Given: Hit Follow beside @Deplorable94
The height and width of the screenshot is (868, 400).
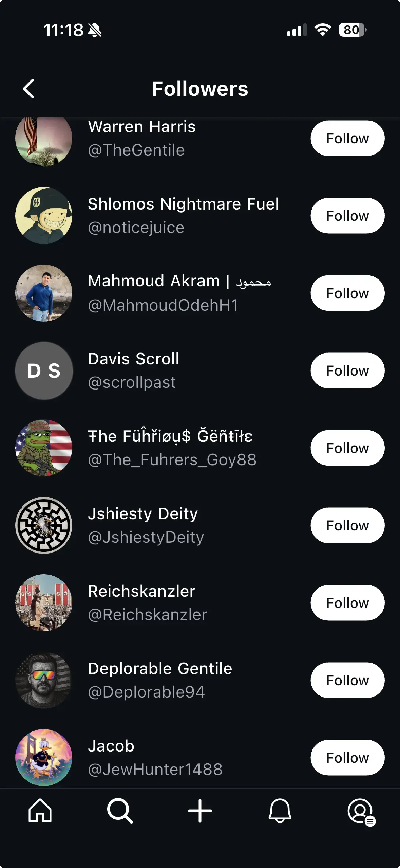Looking at the screenshot, I should (347, 680).
